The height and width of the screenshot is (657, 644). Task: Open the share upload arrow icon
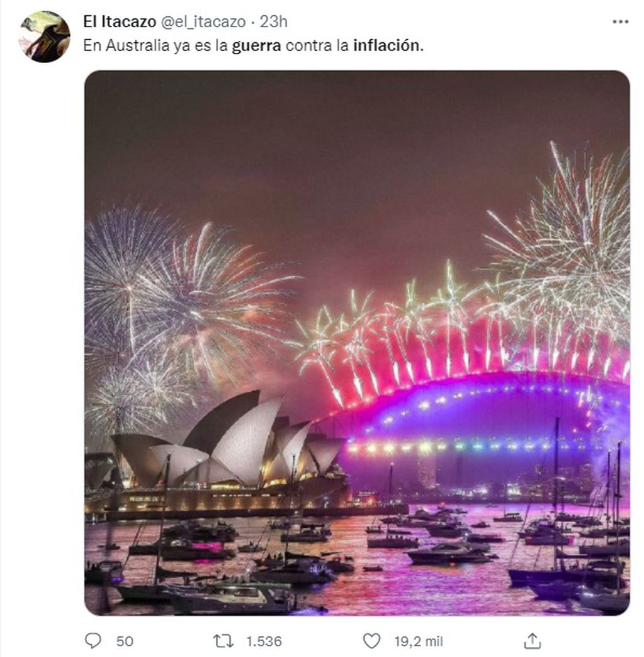click(532, 641)
